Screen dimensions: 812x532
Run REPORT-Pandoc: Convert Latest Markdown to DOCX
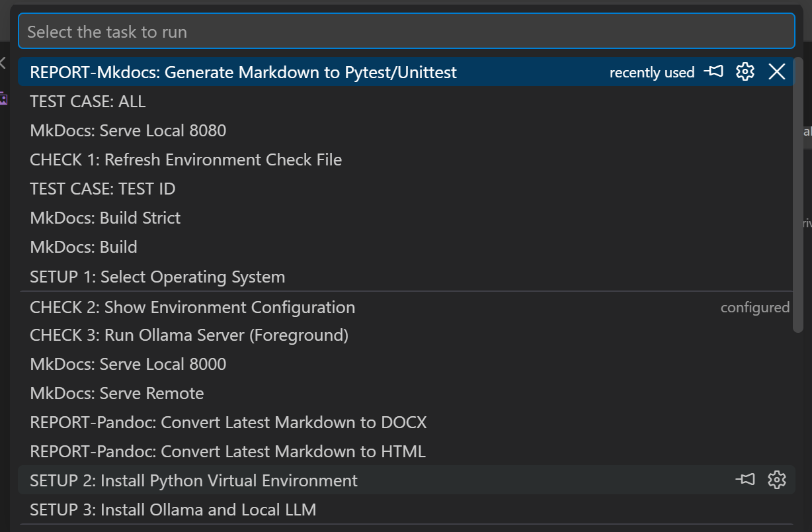click(406, 422)
